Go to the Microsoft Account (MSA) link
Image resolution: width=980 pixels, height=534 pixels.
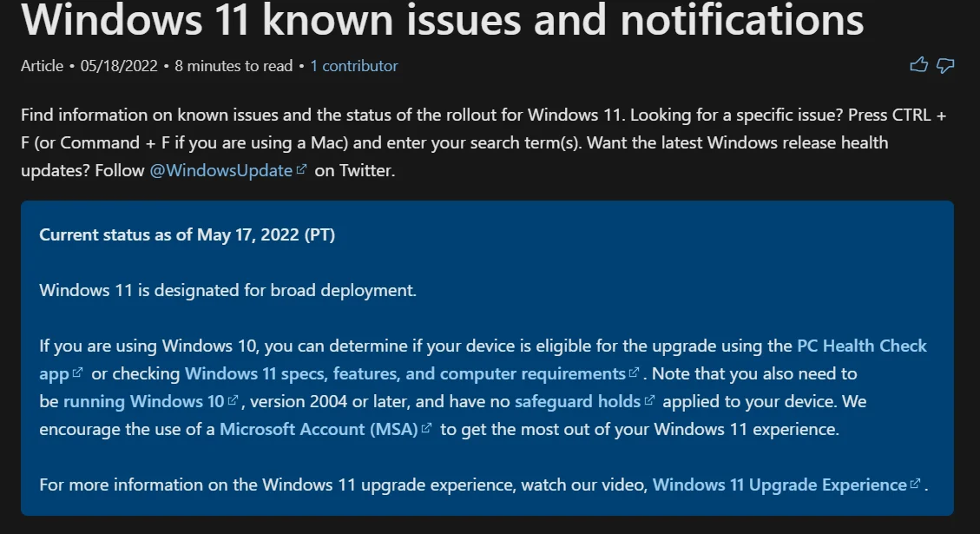[x=319, y=429]
